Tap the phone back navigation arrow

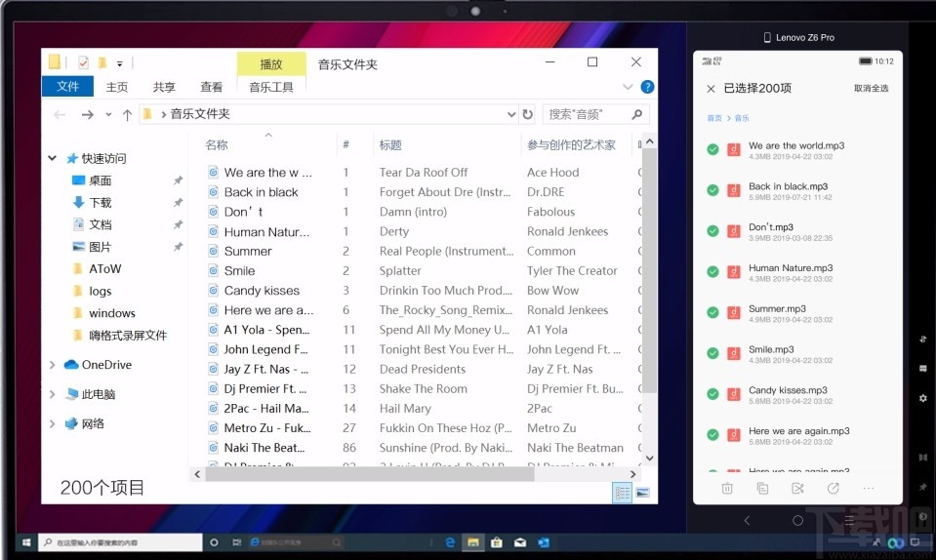point(747,520)
